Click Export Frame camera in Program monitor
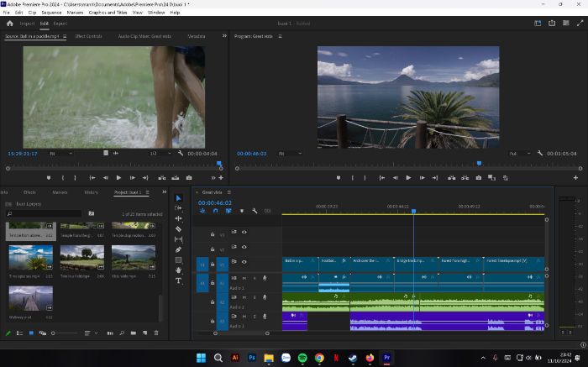 [479, 178]
